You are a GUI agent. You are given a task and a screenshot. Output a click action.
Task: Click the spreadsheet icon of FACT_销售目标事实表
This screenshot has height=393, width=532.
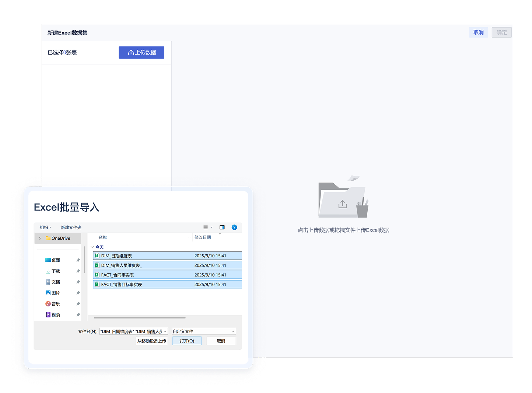[x=97, y=285]
